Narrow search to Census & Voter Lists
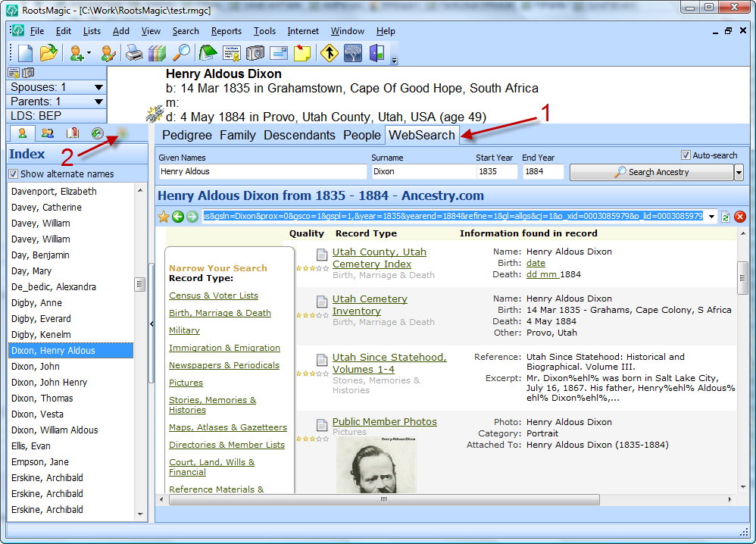Screen dimensions: 756x544 tap(214, 295)
